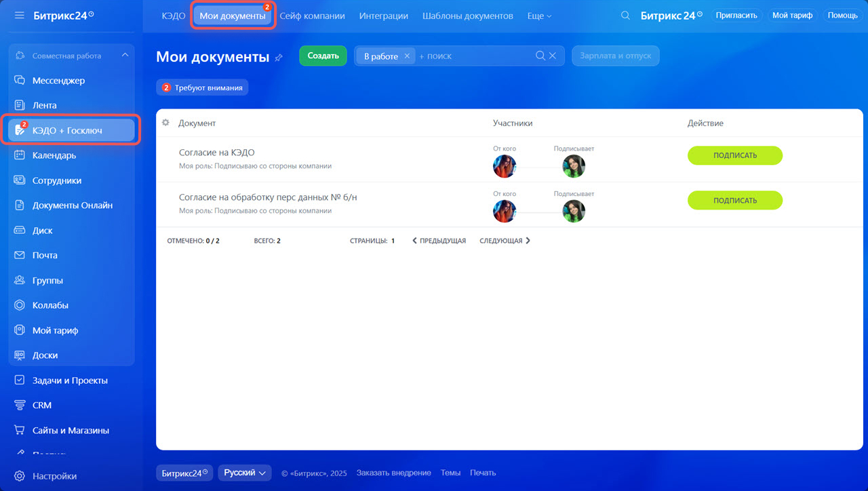Remove the В работе filter chip
The height and width of the screenshot is (491, 868).
[407, 56]
